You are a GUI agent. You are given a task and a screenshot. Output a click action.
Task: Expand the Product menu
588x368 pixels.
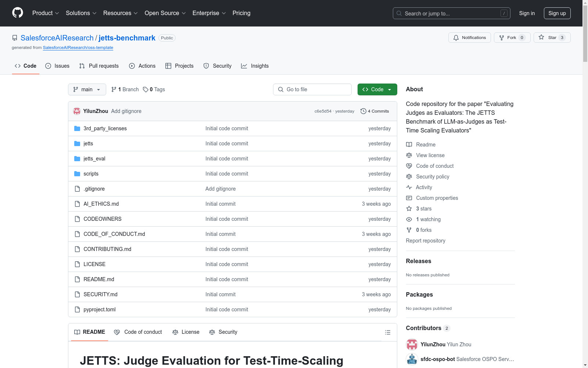(x=46, y=13)
